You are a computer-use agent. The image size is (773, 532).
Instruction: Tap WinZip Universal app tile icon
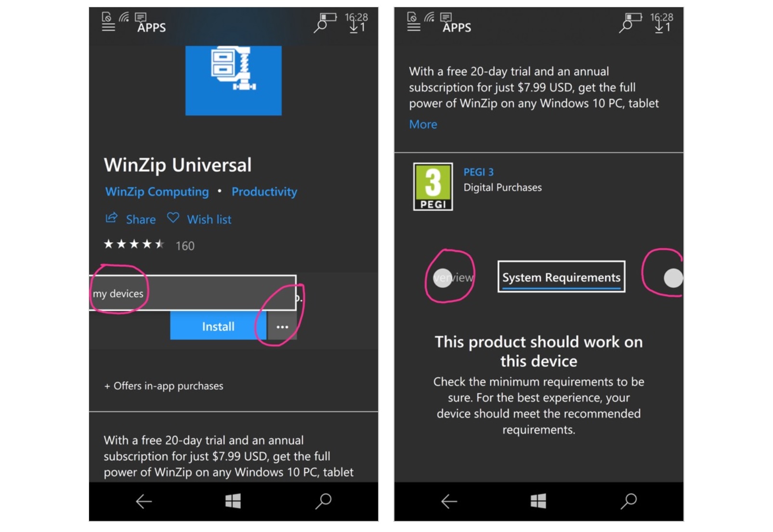tap(234, 80)
